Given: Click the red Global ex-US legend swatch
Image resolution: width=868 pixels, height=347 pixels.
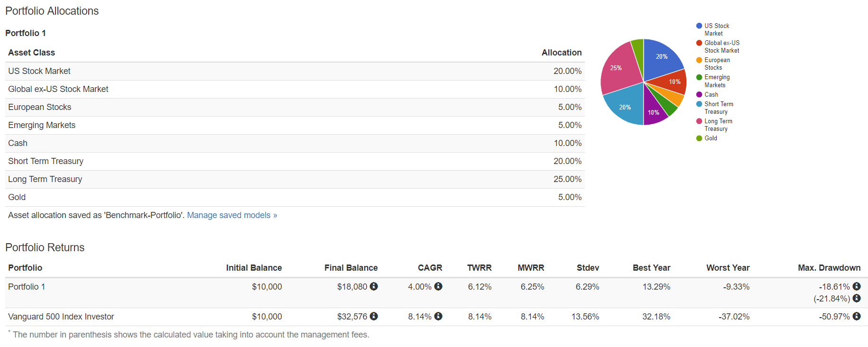Looking at the screenshot, I should pyautogui.click(x=699, y=43).
